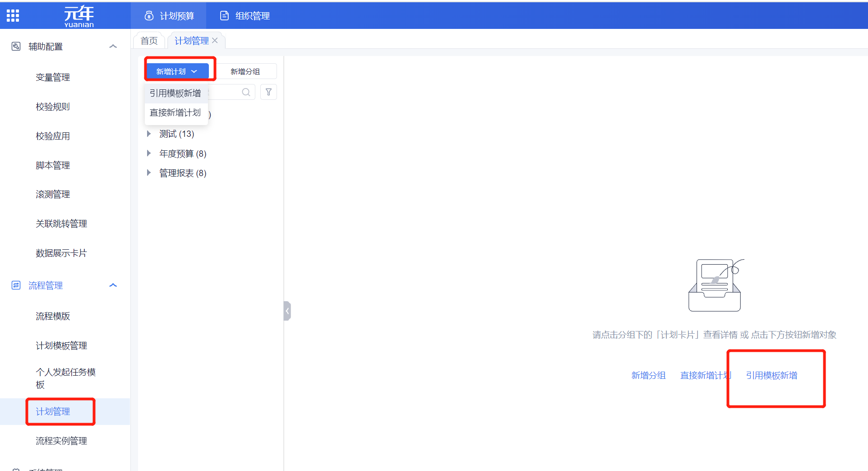Click the 引用模板新增 link in empty state

(771, 375)
